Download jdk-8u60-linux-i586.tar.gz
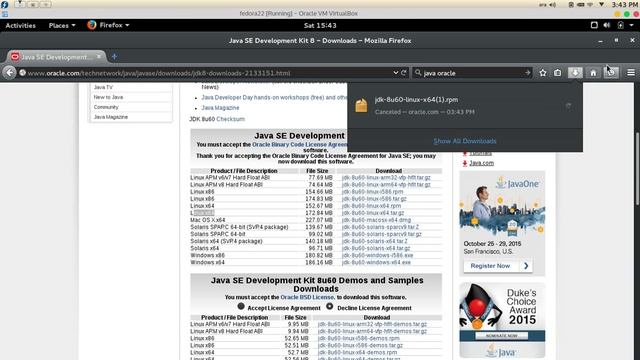Image resolution: width=640 pixels, height=360 pixels. (374, 199)
